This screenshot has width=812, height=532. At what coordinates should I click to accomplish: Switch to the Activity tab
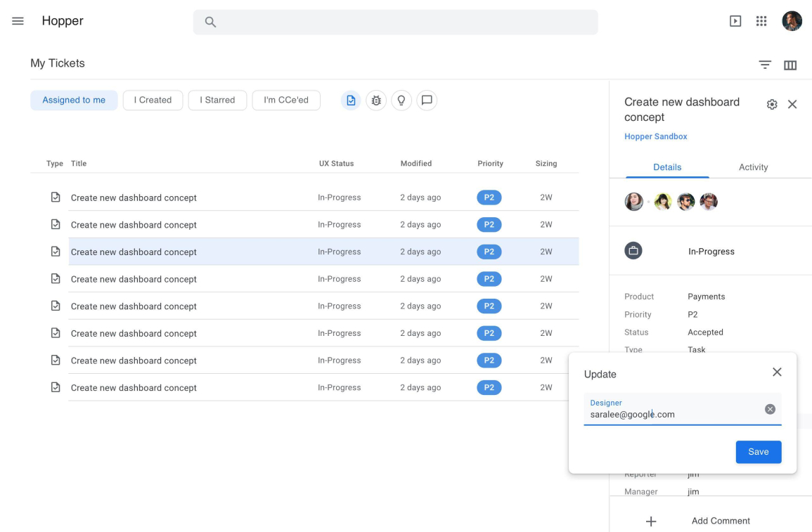(x=753, y=167)
